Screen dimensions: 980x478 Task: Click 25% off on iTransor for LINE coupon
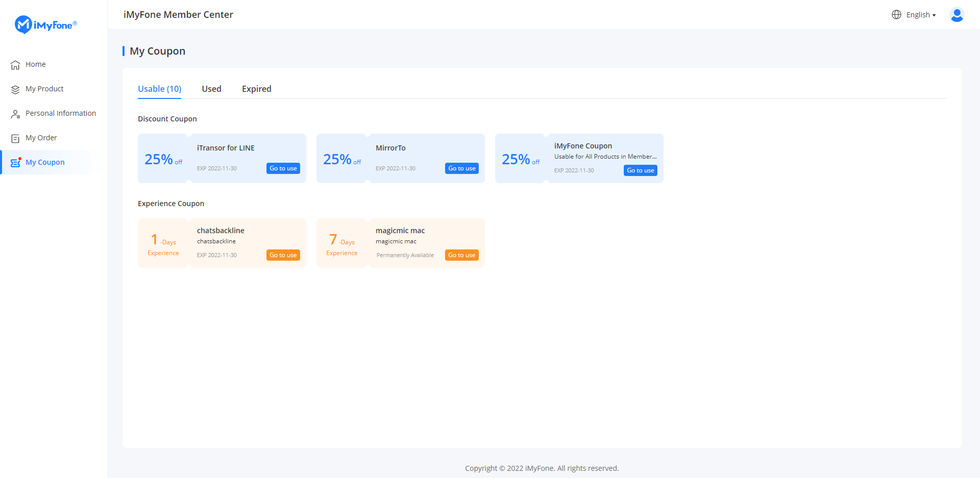point(163,159)
